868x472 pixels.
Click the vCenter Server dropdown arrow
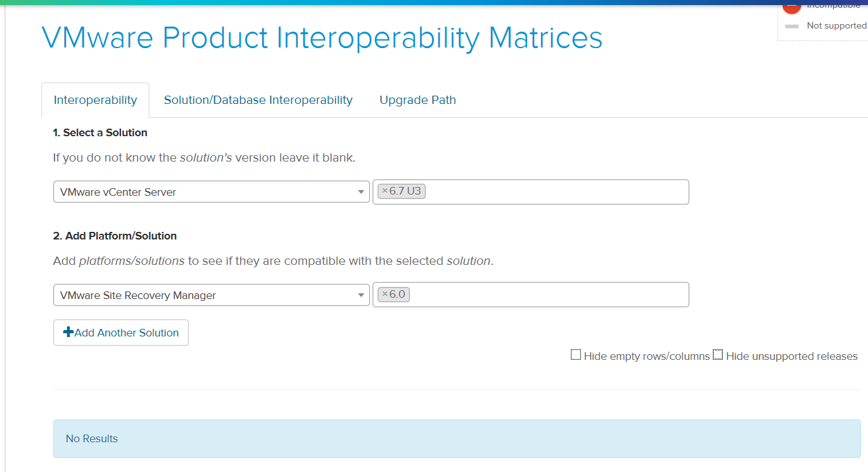pyautogui.click(x=361, y=192)
